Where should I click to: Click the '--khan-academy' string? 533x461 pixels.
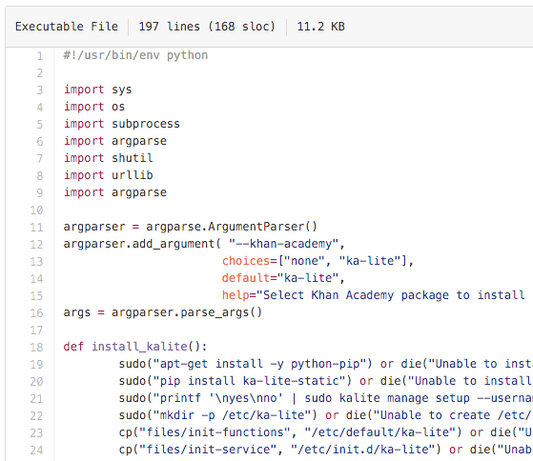284,244
